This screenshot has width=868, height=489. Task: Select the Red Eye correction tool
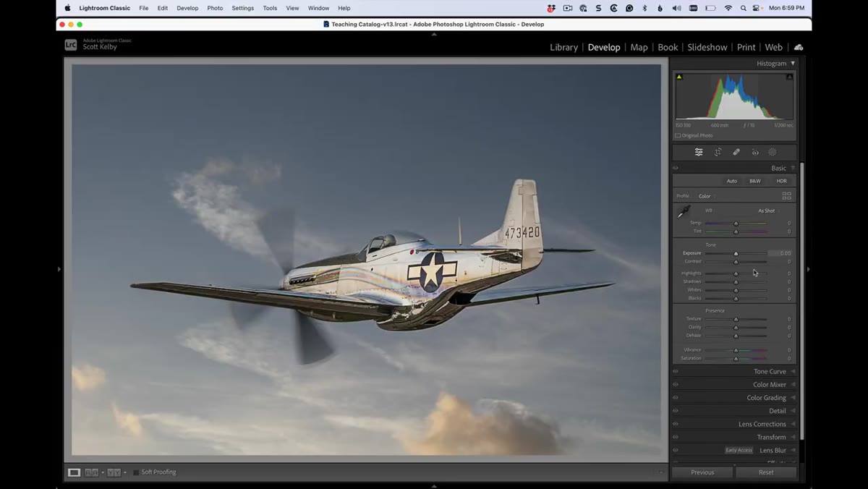pyautogui.click(x=755, y=152)
